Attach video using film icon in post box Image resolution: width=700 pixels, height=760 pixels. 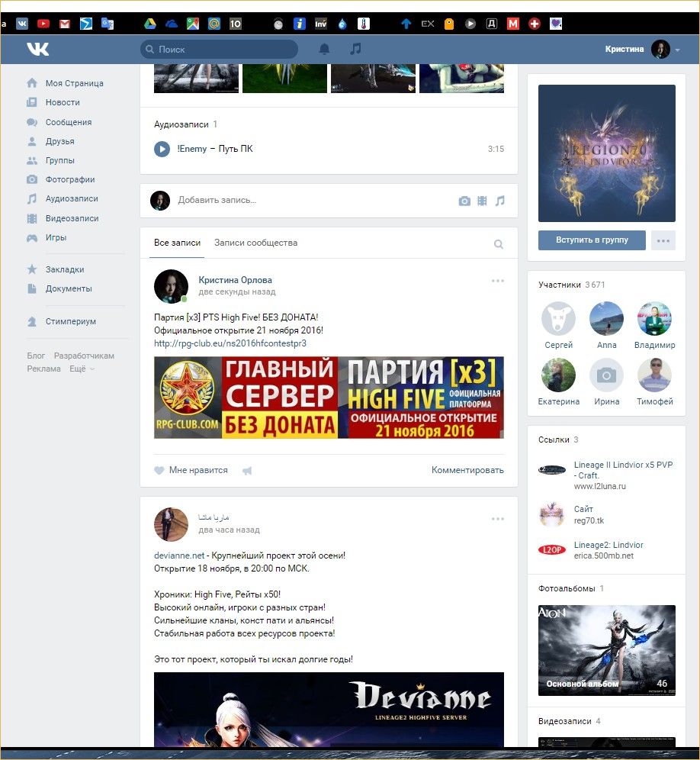click(x=482, y=201)
